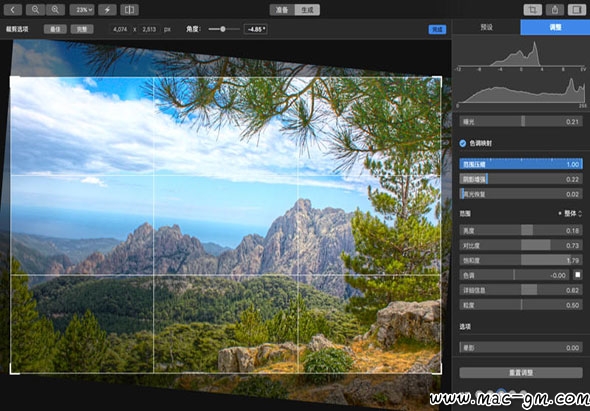Click the angle value field -4.85°
The width and height of the screenshot is (590, 411).
pos(255,29)
